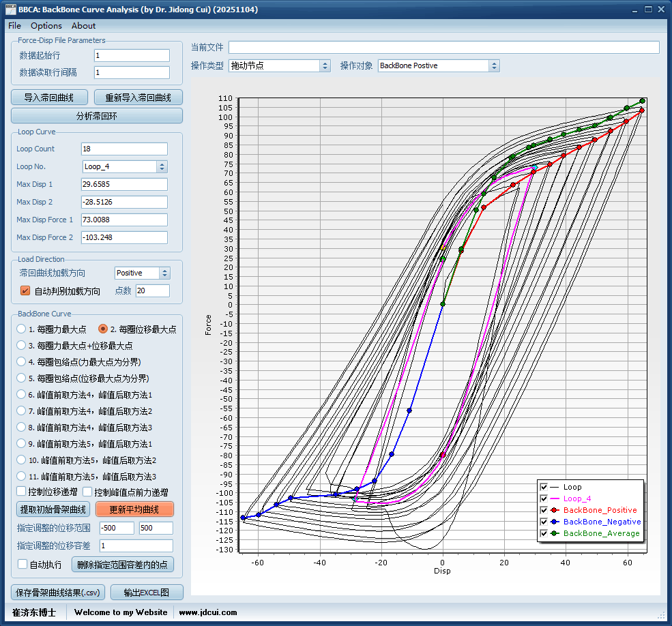The width and height of the screenshot is (672, 626).
Task: Click the magenta Loop_4 legend line
Action: click(554, 498)
